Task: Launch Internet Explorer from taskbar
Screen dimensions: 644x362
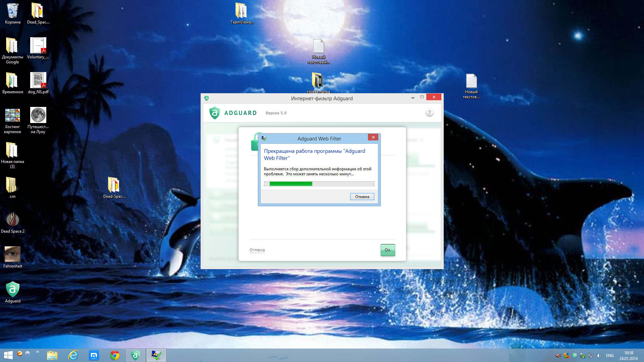Action: click(73, 355)
